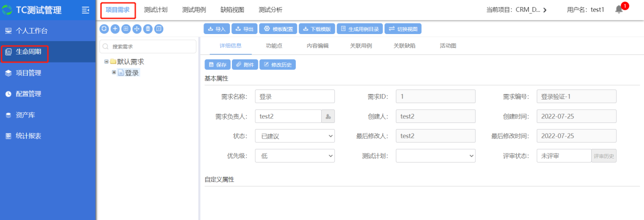Click the 下载模版 download button
Screen dimensions: 644x220
(x=317, y=29)
